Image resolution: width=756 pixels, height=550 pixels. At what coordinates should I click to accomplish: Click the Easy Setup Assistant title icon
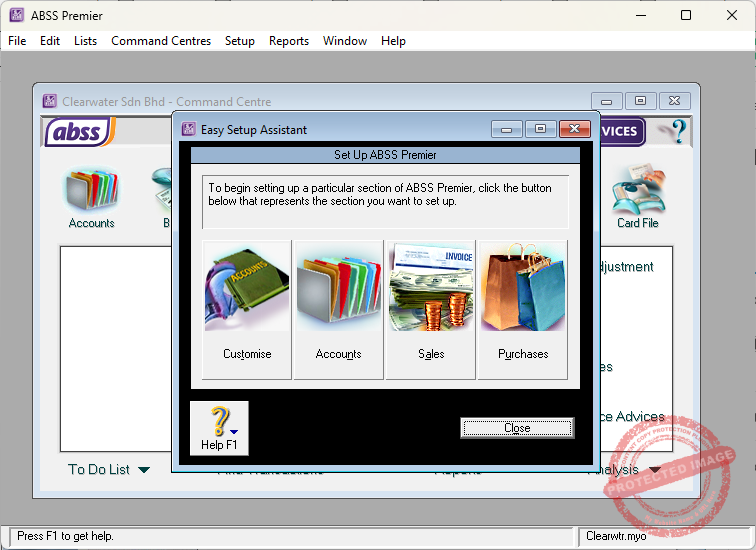(189, 129)
